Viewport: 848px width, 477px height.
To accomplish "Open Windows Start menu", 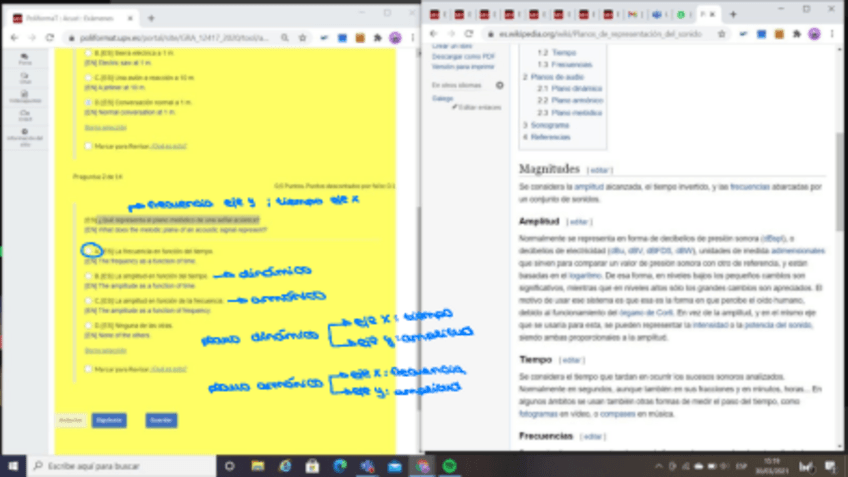I will [x=13, y=466].
